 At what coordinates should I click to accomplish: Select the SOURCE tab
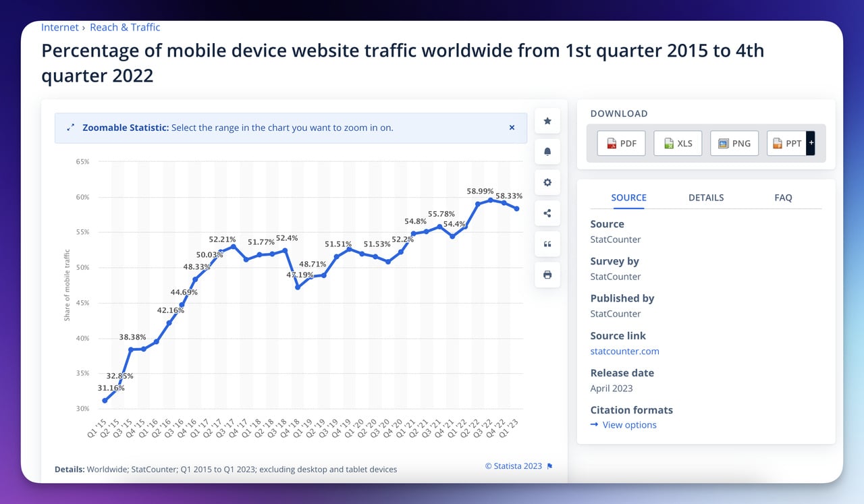(628, 197)
